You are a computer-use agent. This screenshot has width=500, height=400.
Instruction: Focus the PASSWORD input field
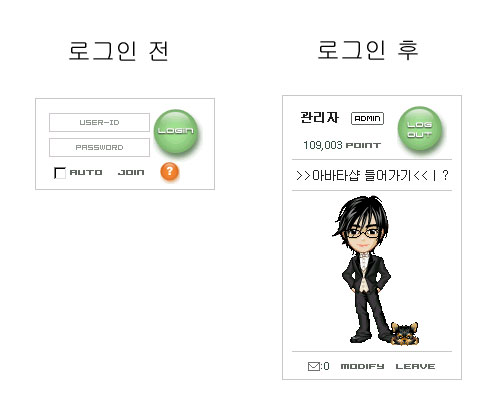click(99, 147)
